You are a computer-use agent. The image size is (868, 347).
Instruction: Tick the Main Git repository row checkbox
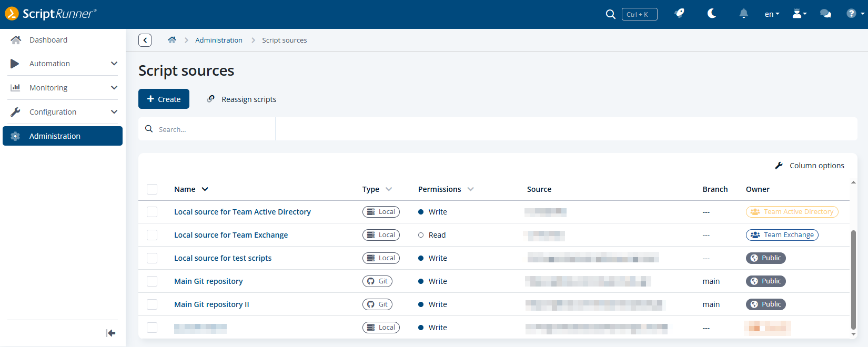[x=152, y=281]
